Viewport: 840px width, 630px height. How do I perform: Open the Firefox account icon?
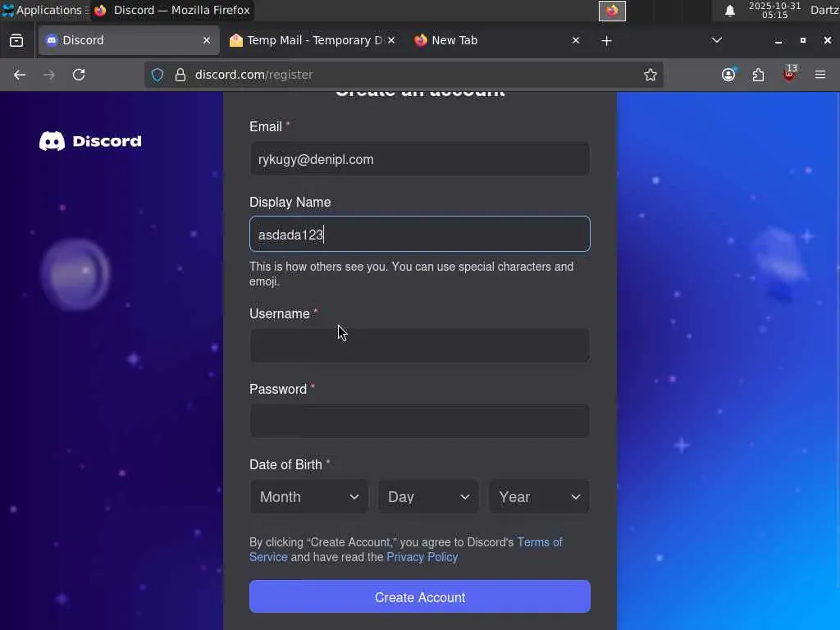(x=728, y=75)
